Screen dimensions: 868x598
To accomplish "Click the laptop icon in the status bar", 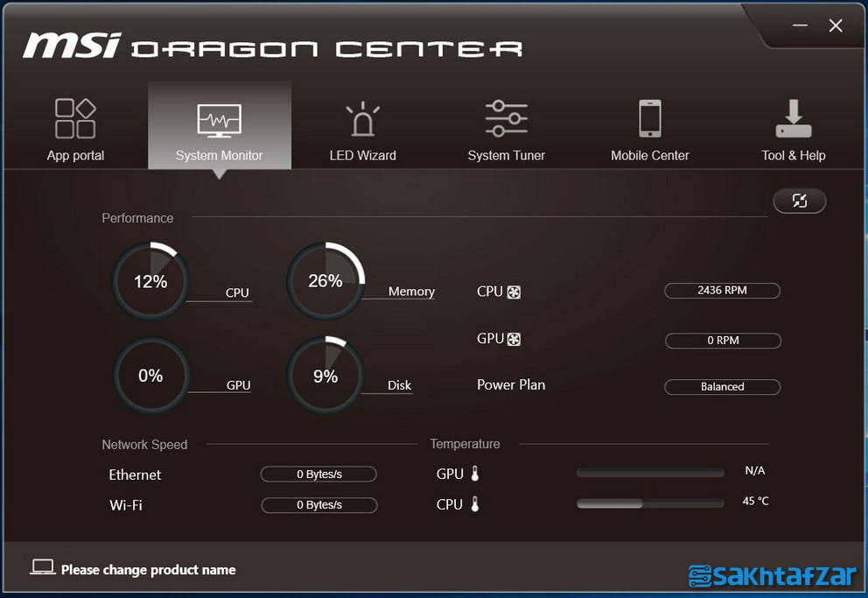I will pyautogui.click(x=39, y=568).
